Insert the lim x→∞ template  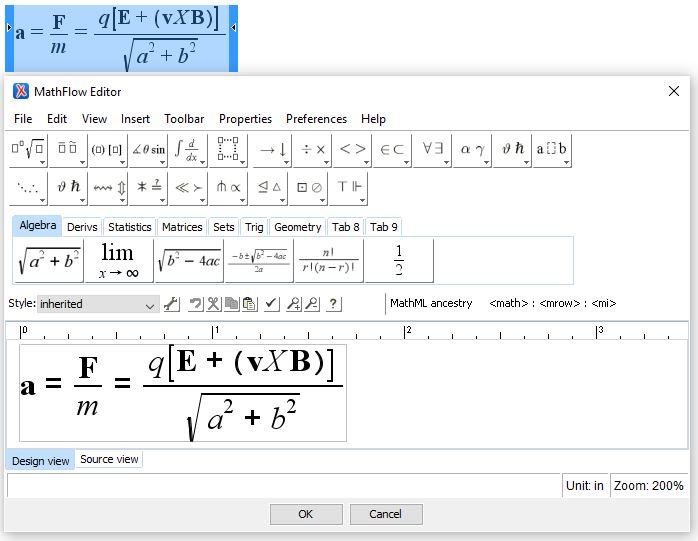(118, 260)
